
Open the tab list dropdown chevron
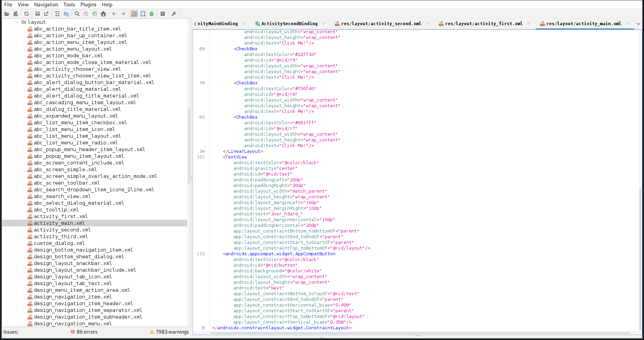coord(638,23)
